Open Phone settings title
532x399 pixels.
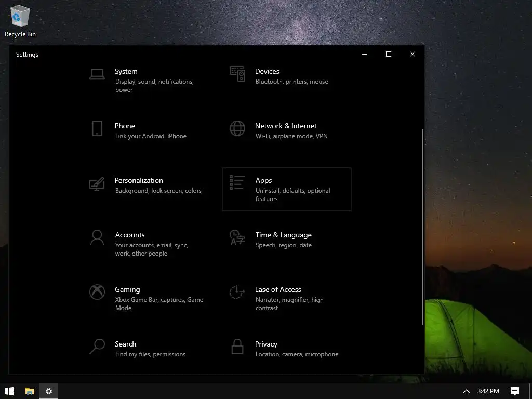click(125, 126)
